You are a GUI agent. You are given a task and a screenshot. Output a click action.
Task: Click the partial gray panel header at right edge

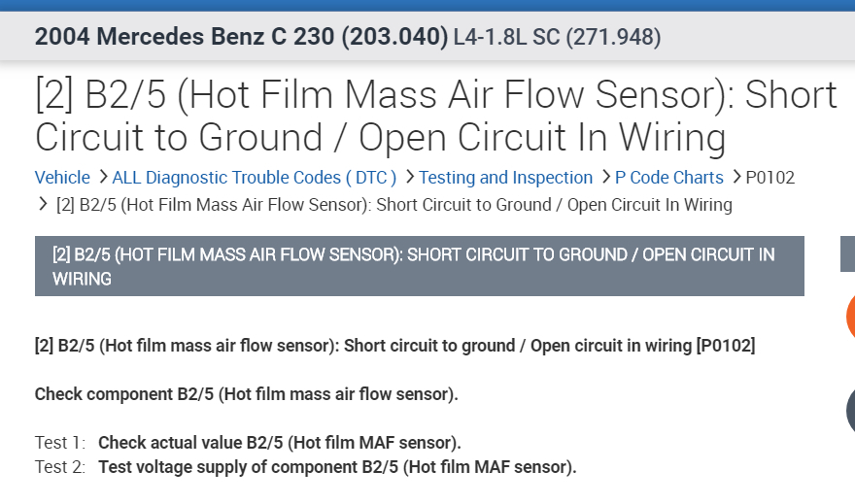[x=847, y=254]
